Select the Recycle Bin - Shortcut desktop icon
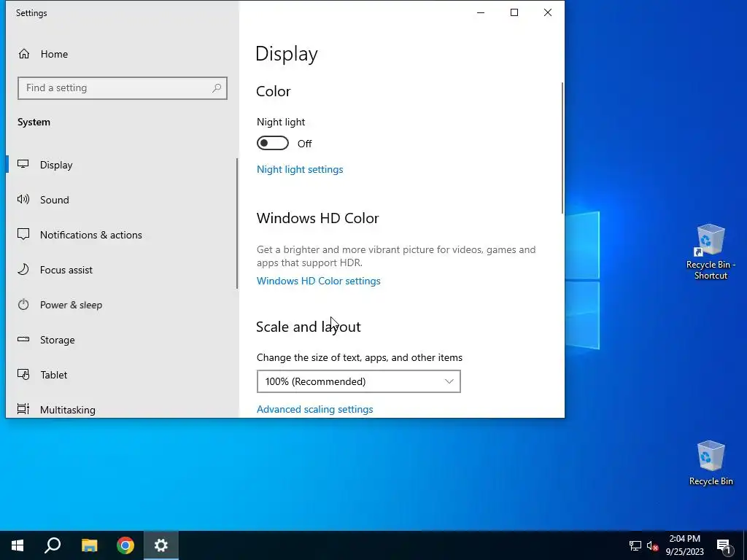 (711, 252)
